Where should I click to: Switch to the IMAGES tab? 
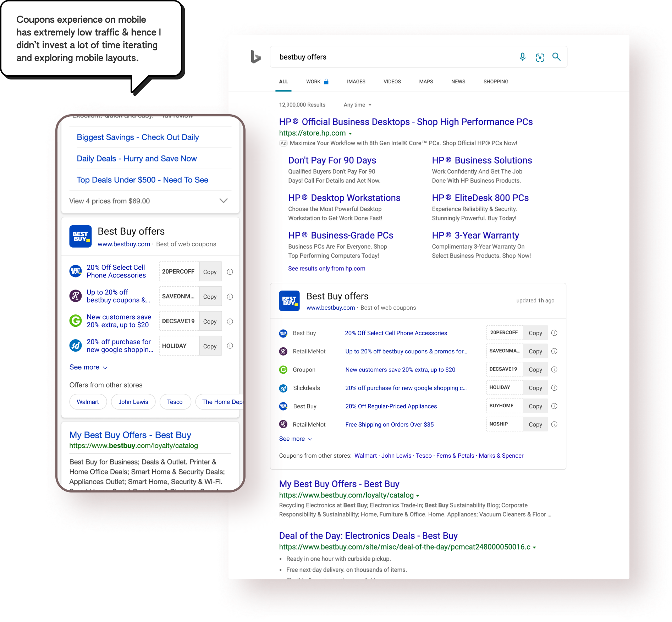point(356,82)
